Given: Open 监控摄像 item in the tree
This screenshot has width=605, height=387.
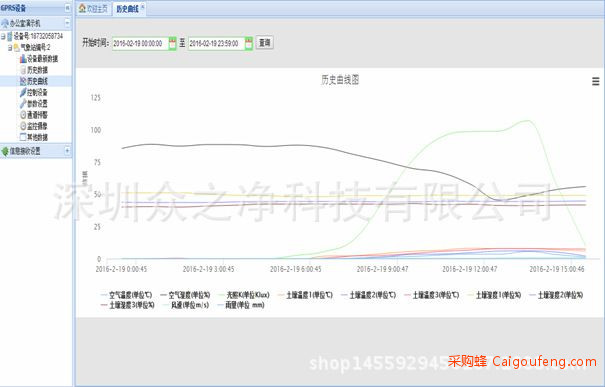Looking at the screenshot, I should click(x=34, y=126).
